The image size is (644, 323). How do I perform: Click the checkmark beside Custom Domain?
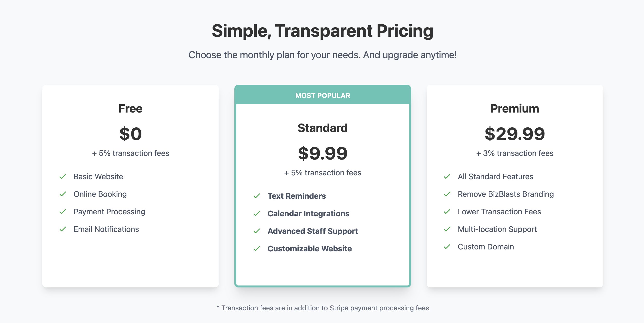click(447, 247)
